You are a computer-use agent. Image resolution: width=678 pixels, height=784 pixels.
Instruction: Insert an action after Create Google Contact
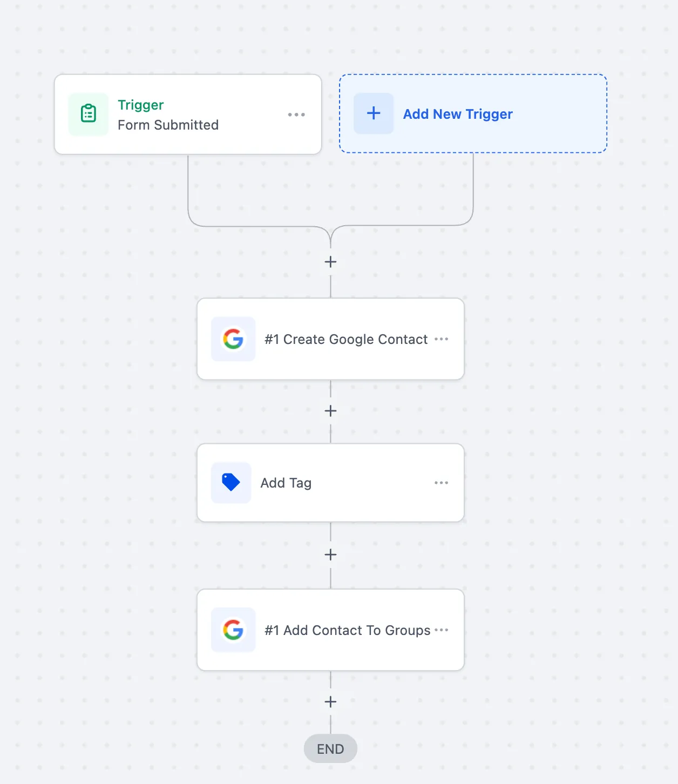click(x=330, y=411)
